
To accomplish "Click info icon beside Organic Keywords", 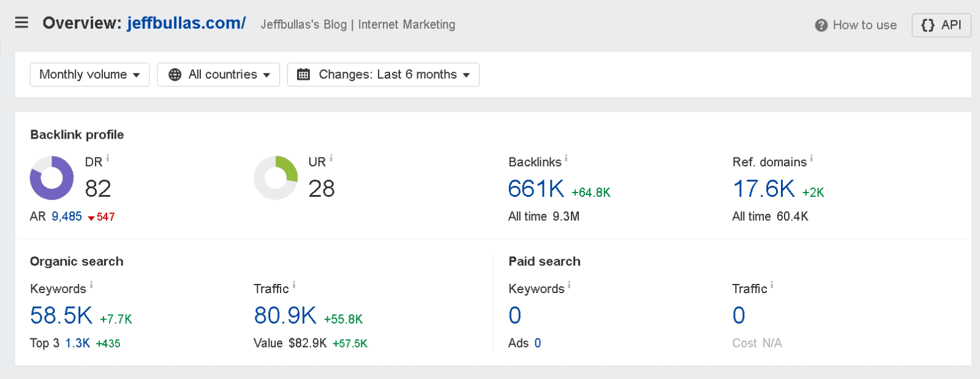I will click(91, 285).
